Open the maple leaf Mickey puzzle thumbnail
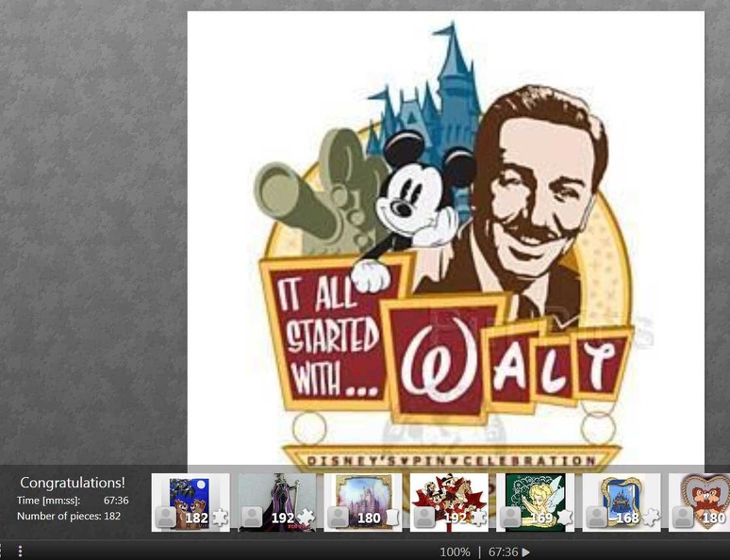The width and height of the screenshot is (730, 560). [x=449, y=502]
